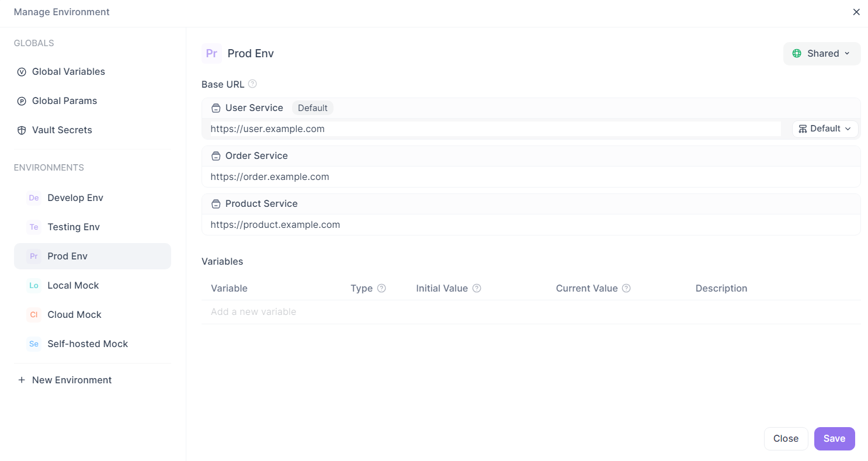Click the User Service module icon

pyautogui.click(x=216, y=108)
